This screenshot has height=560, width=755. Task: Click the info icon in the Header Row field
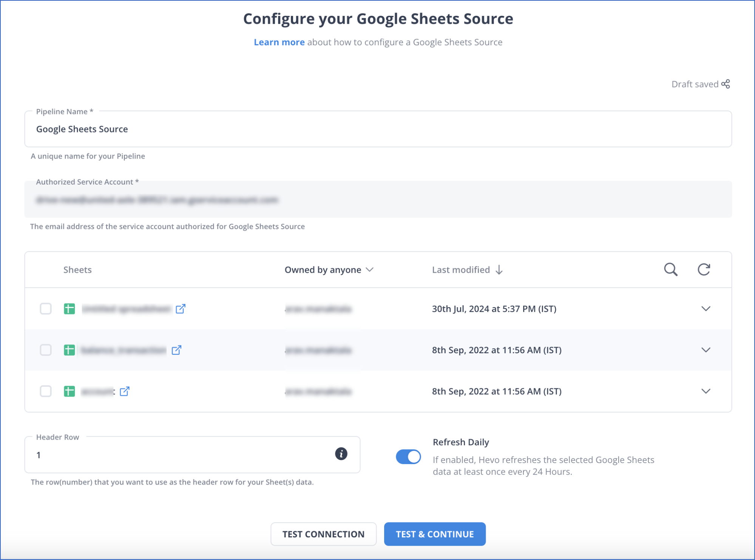pyautogui.click(x=342, y=455)
